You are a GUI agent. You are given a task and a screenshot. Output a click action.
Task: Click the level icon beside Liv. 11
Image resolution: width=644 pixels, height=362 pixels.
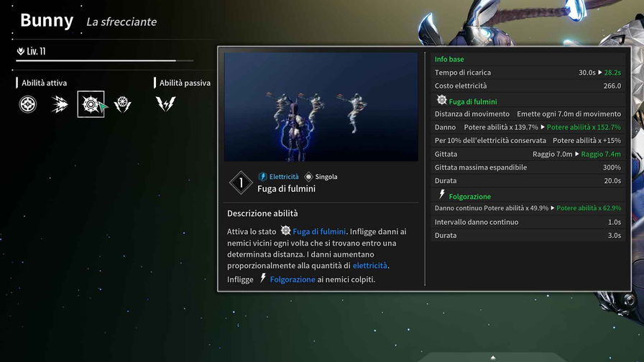20,51
